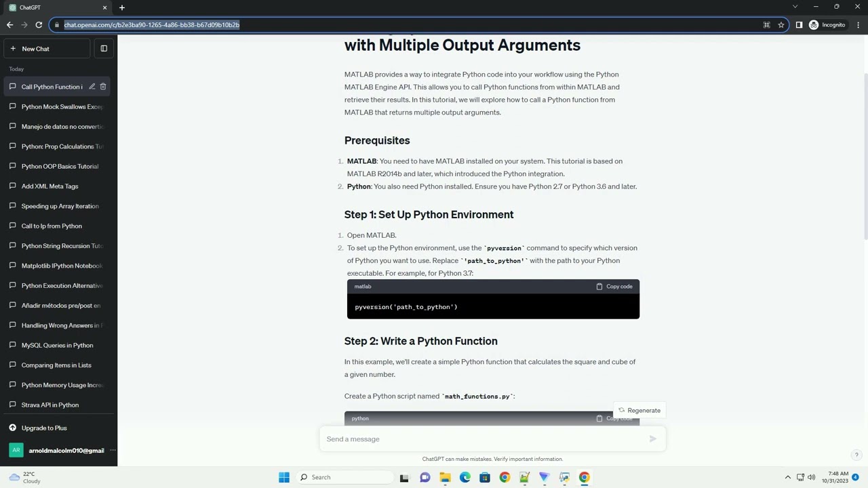Open the volume control in system tray
This screenshot has width=868, height=488.
click(811, 477)
